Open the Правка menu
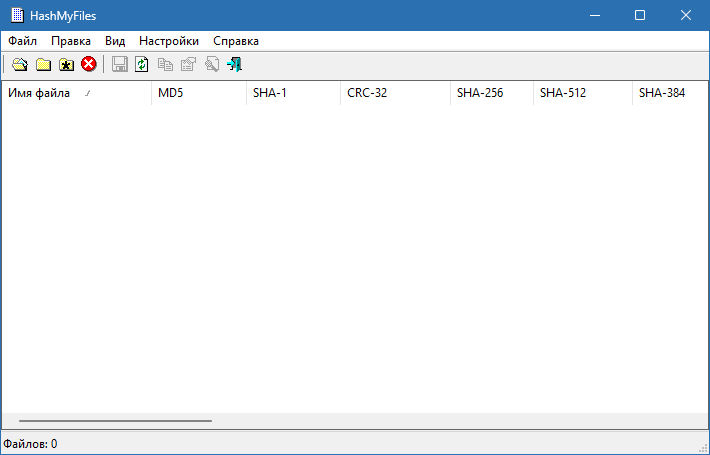This screenshot has width=710, height=455. click(71, 41)
